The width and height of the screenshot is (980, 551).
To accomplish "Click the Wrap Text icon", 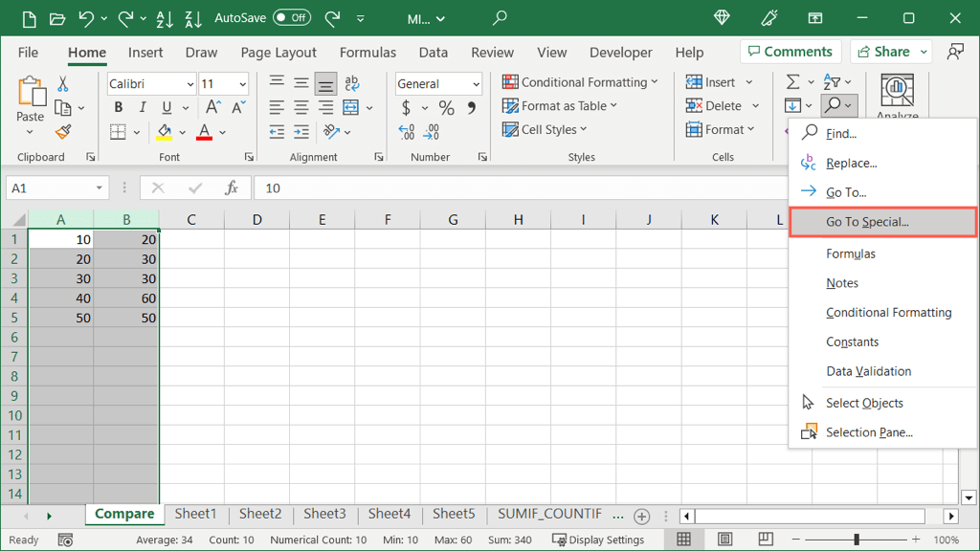I will point(351,84).
